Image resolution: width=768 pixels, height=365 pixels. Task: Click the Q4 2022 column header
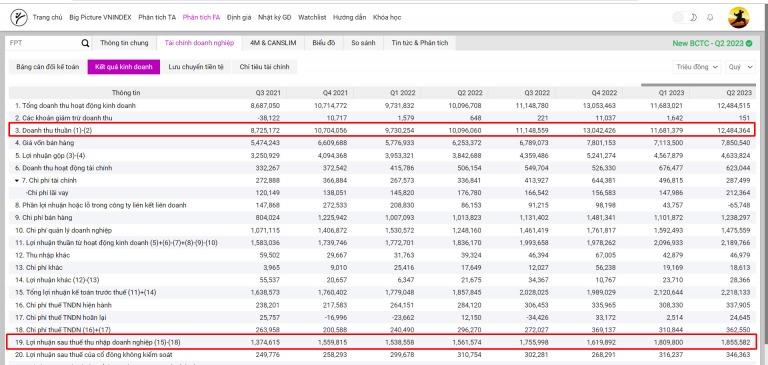click(x=604, y=93)
